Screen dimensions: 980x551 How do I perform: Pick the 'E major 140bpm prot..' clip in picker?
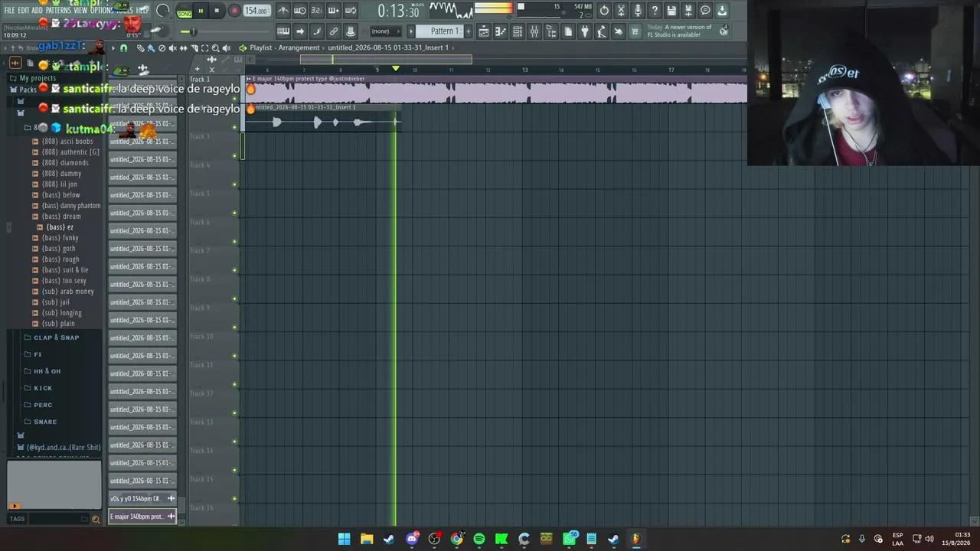point(142,517)
